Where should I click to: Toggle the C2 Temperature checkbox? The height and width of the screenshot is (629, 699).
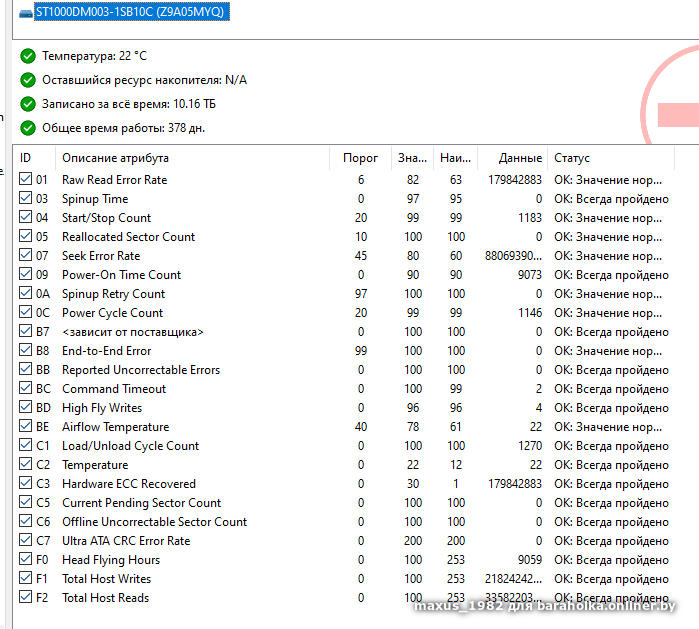(25, 464)
